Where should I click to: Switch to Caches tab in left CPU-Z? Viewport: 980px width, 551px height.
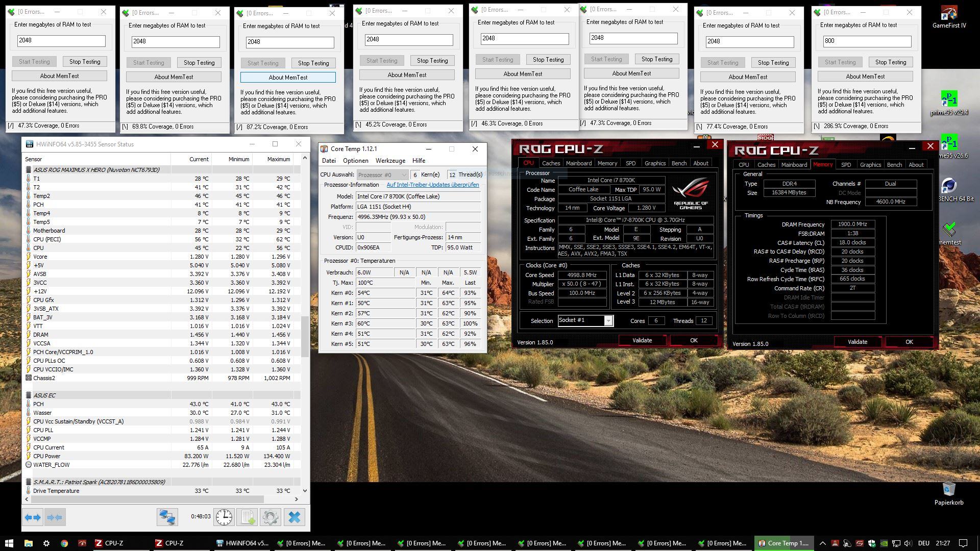tap(551, 163)
